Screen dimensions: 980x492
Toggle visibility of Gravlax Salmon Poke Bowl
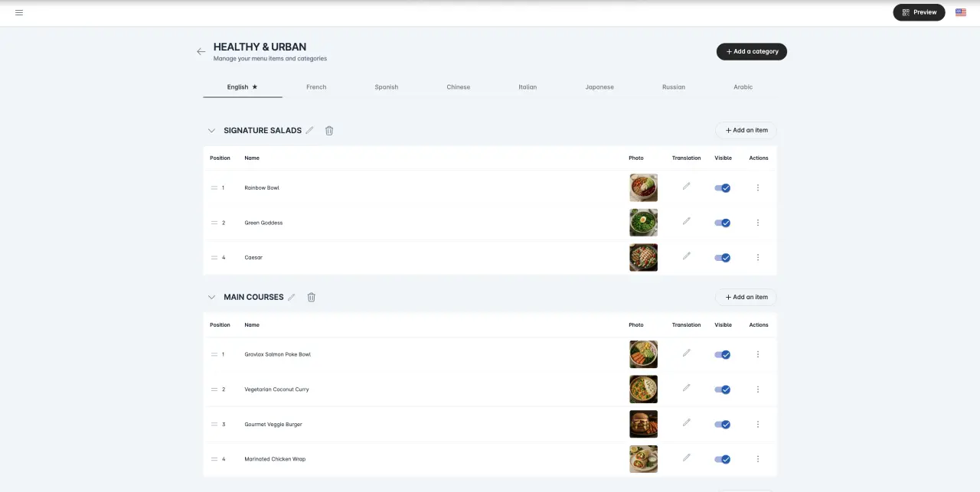click(x=723, y=354)
